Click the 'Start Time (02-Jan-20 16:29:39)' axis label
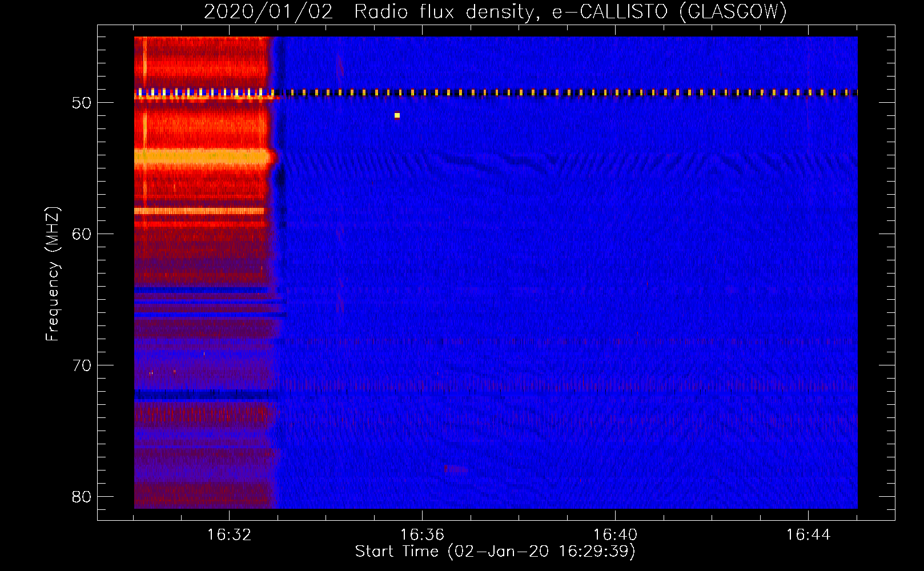This screenshot has width=924, height=571. coord(495,552)
